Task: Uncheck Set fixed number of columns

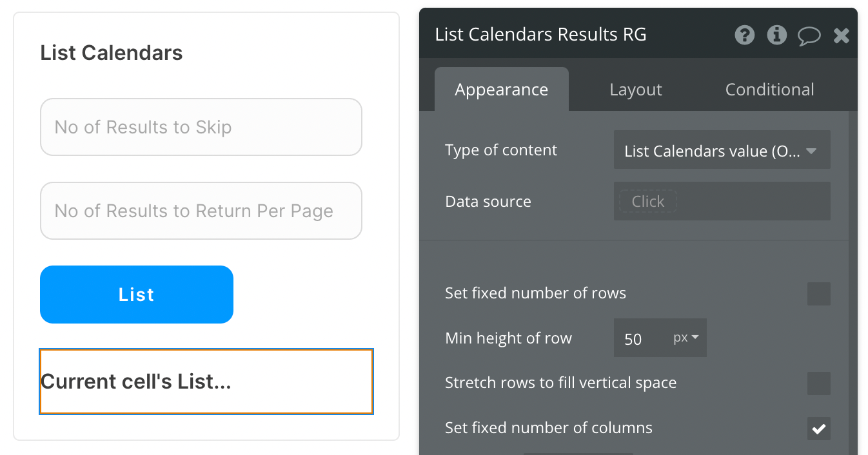Action: point(818,429)
